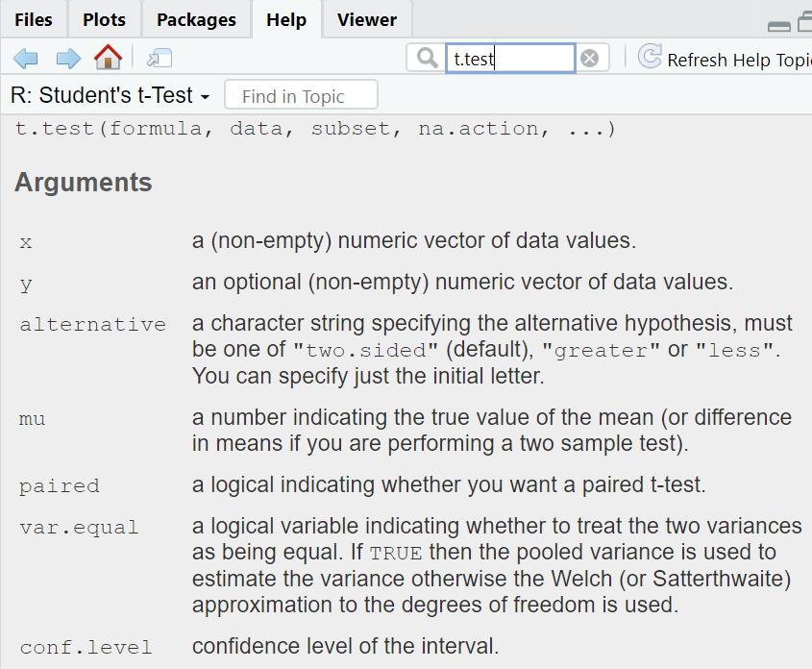This screenshot has height=669, width=812.
Task: Expand the Student's t-Test topic dropdown
Action: [110, 96]
